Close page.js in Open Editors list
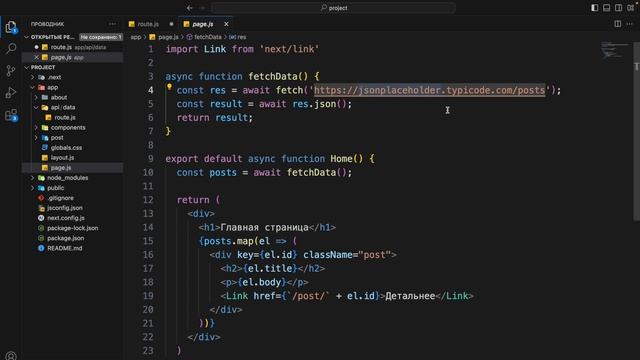The image size is (640, 360). 36,57
